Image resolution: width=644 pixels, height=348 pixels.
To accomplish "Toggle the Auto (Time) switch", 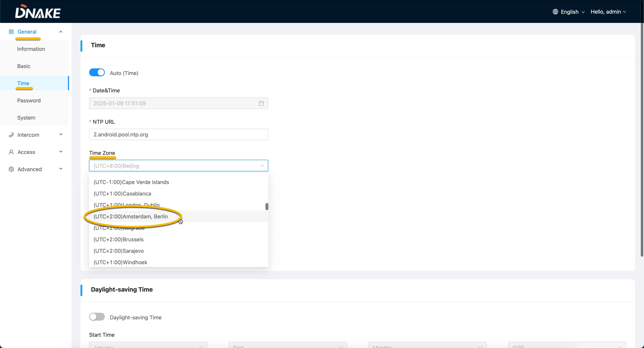I will coord(97,72).
